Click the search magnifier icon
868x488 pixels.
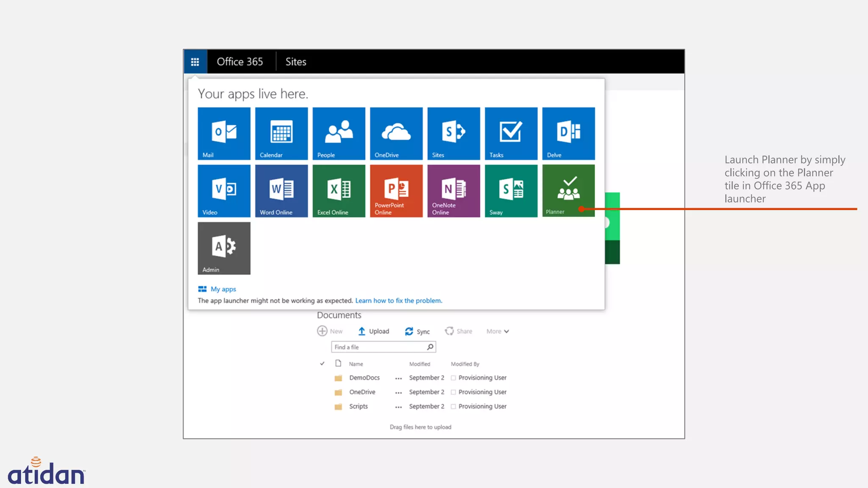click(430, 347)
